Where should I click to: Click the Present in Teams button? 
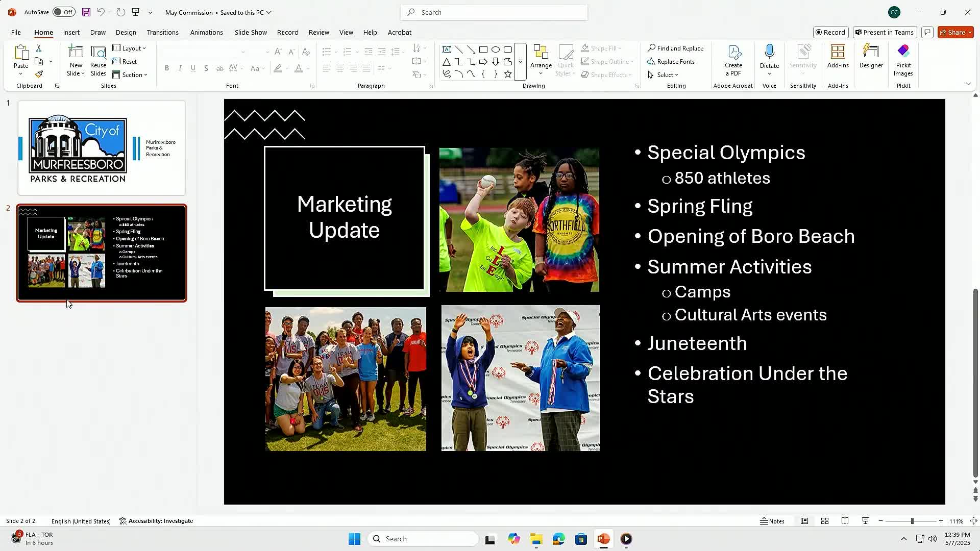[885, 32]
